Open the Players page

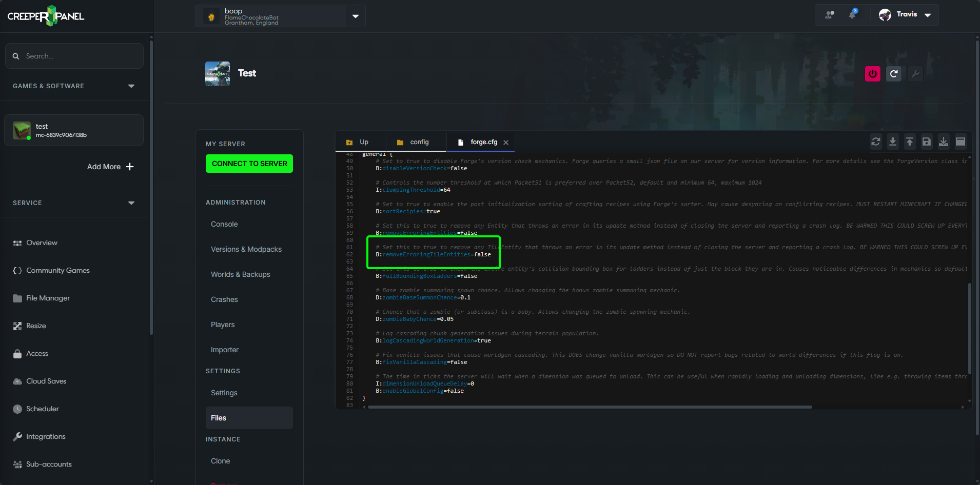[223, 325]
